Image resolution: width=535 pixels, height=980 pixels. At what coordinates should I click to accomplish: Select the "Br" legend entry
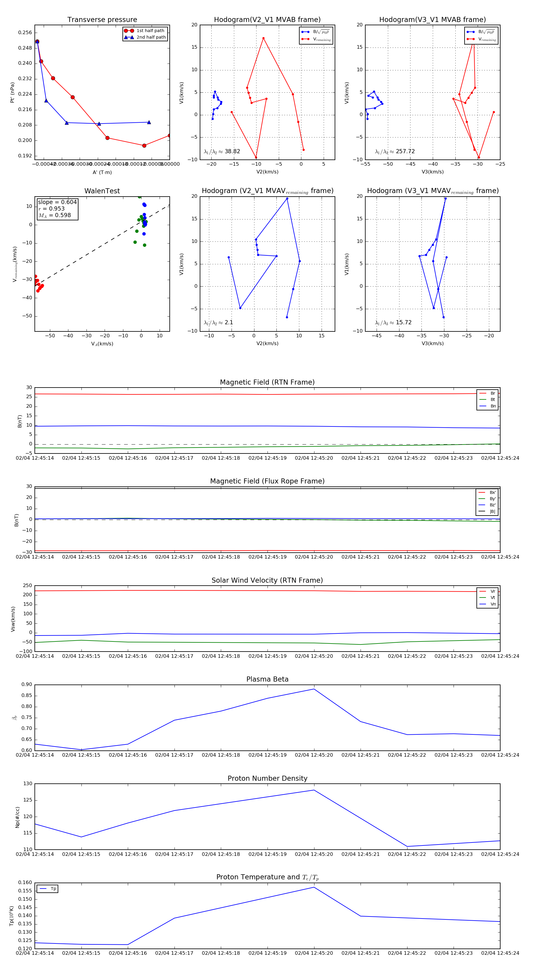(488, 393)
